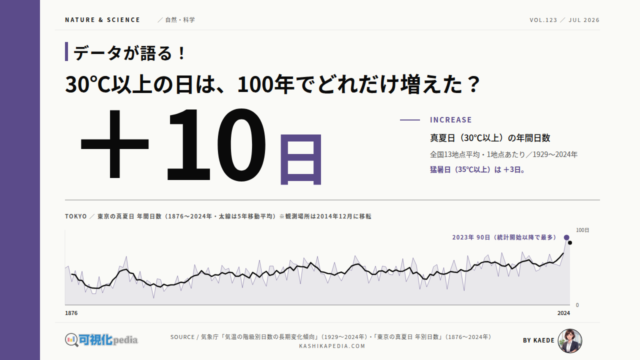Screen dimensions: 640x360
Task: Click the 自然・科学 category text
Action: click(180, 20)
